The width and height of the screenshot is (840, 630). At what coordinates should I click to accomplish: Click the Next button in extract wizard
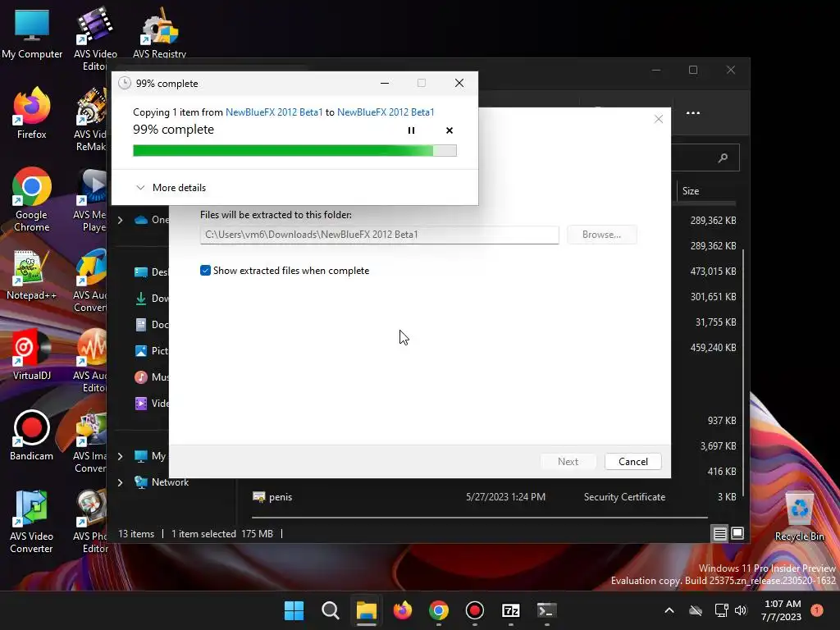[568, 461]
